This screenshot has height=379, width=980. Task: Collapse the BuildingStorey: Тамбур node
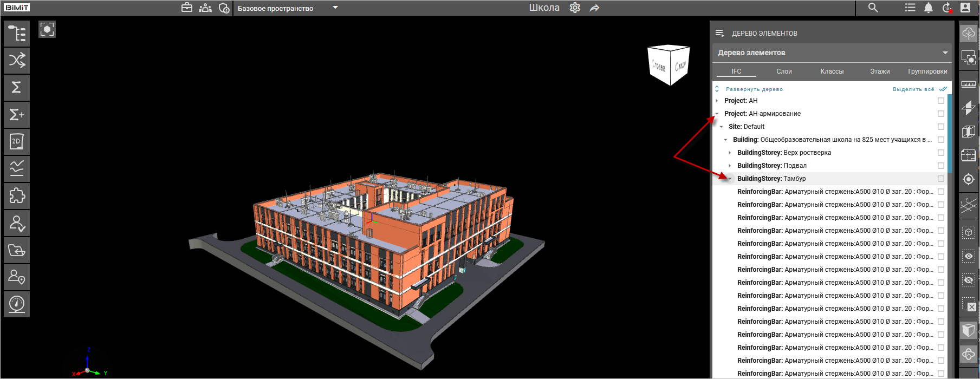[730, 179]
